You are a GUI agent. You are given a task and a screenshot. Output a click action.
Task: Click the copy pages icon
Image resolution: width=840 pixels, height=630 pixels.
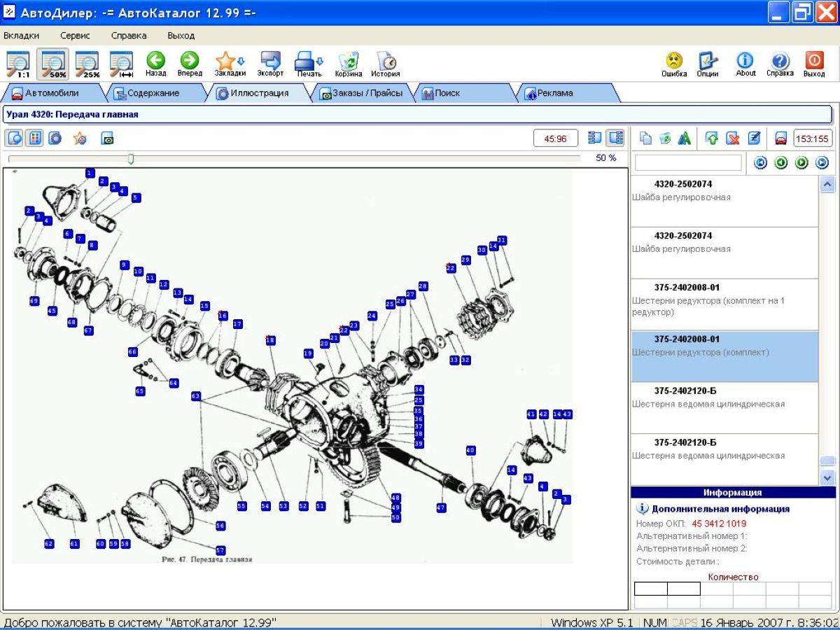tap(646, 139)
